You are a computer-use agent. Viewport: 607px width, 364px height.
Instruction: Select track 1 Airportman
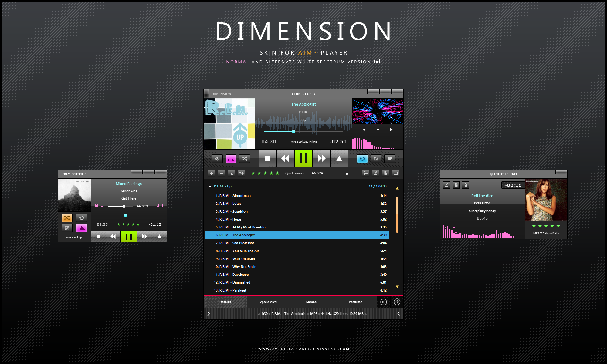click(x=297, y=196)
